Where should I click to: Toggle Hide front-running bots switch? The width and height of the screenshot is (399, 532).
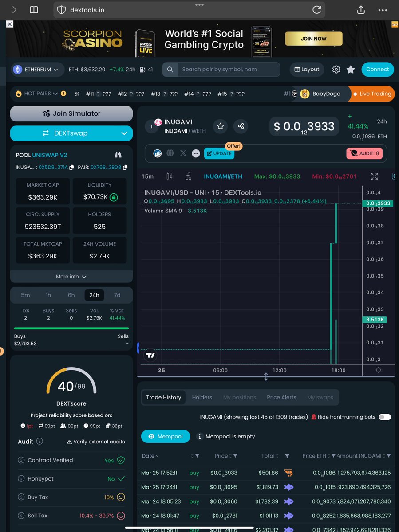[x=384, y=417]
